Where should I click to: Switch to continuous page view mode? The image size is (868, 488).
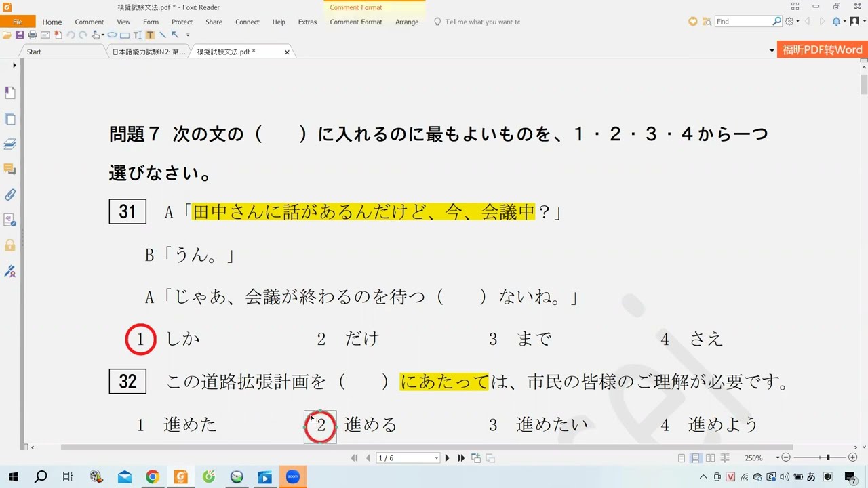pos(696,458)
